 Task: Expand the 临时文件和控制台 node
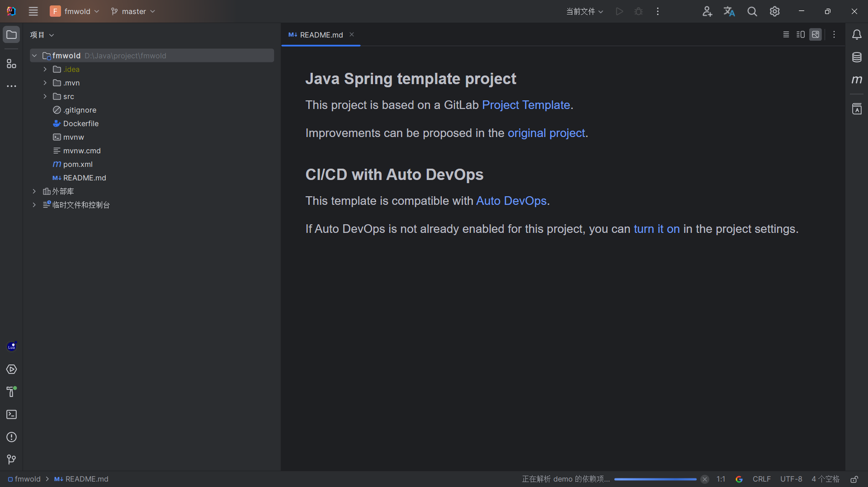[34, 205]
